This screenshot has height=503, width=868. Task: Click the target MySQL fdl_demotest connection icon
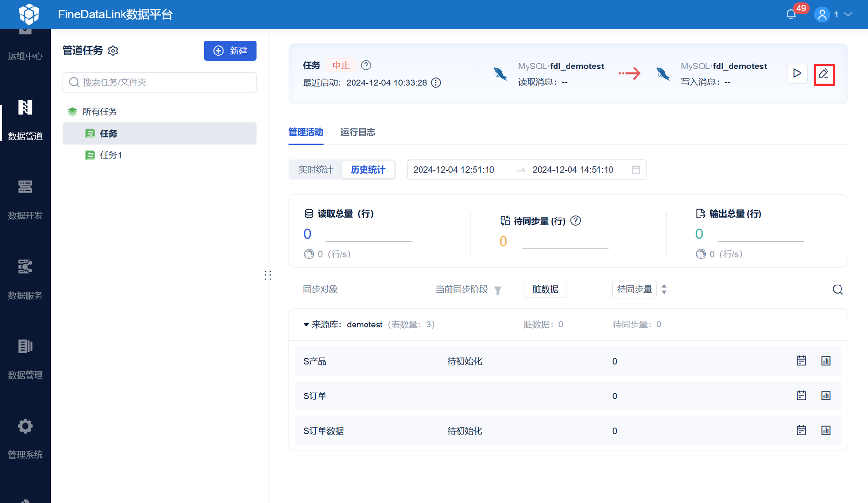pos(663,73)
